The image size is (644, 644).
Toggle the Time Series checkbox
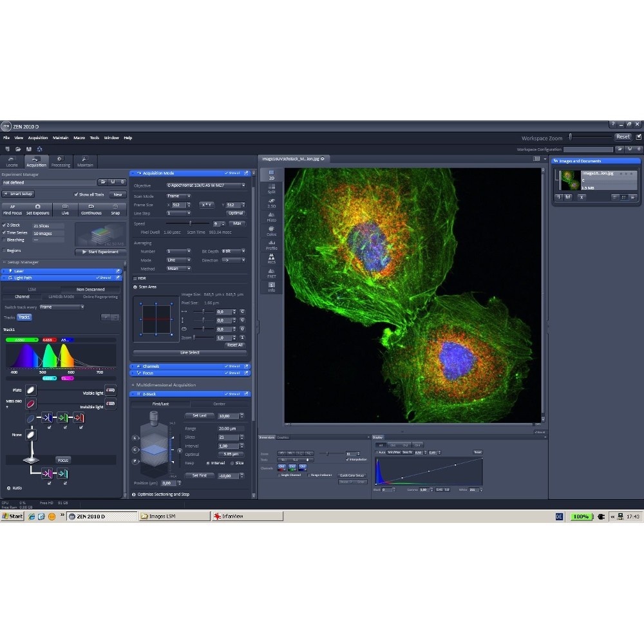point(4,232)
